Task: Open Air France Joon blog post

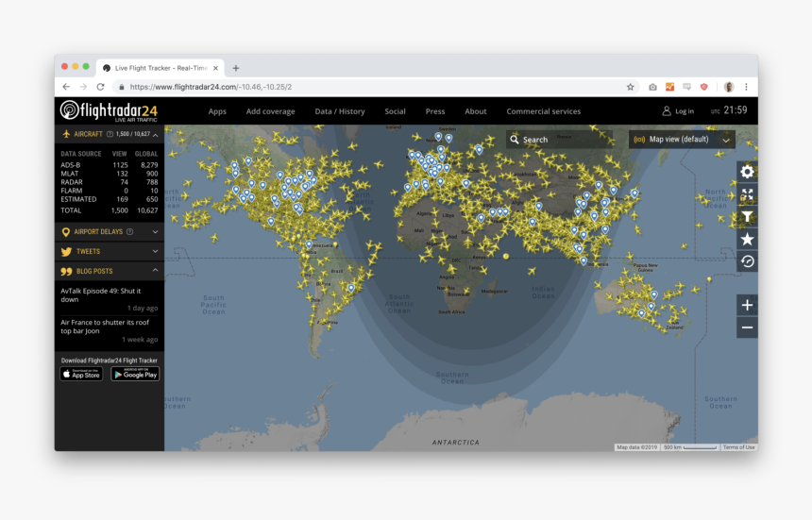Action: (x=105, y=327)
